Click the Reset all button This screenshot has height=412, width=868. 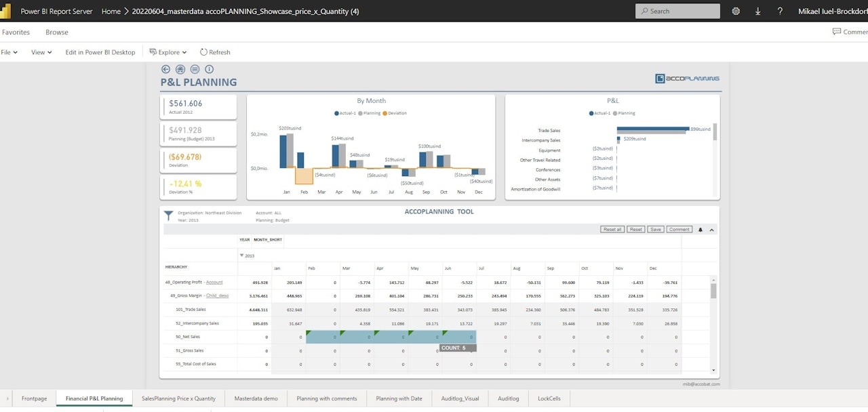pyautogui.click(x=612, y=230)
